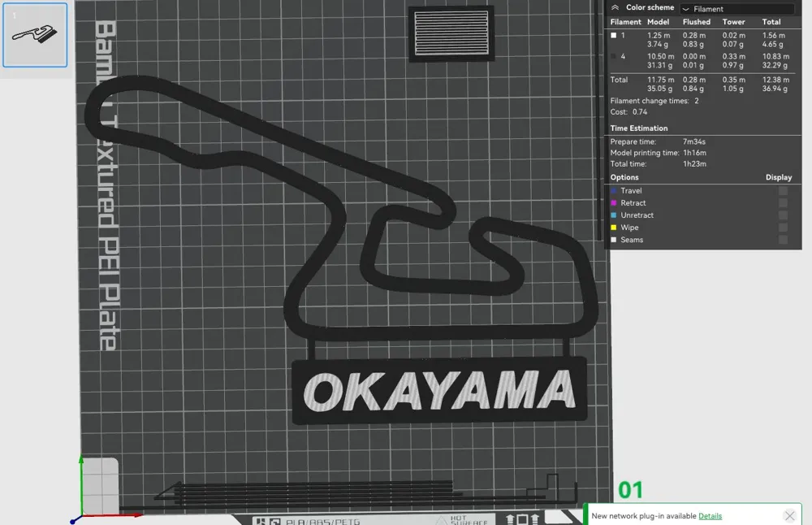This screenshot has width=812, height=525.
Task: Click the cyan Unretract color marker
Action: click(x=614, y=215)
